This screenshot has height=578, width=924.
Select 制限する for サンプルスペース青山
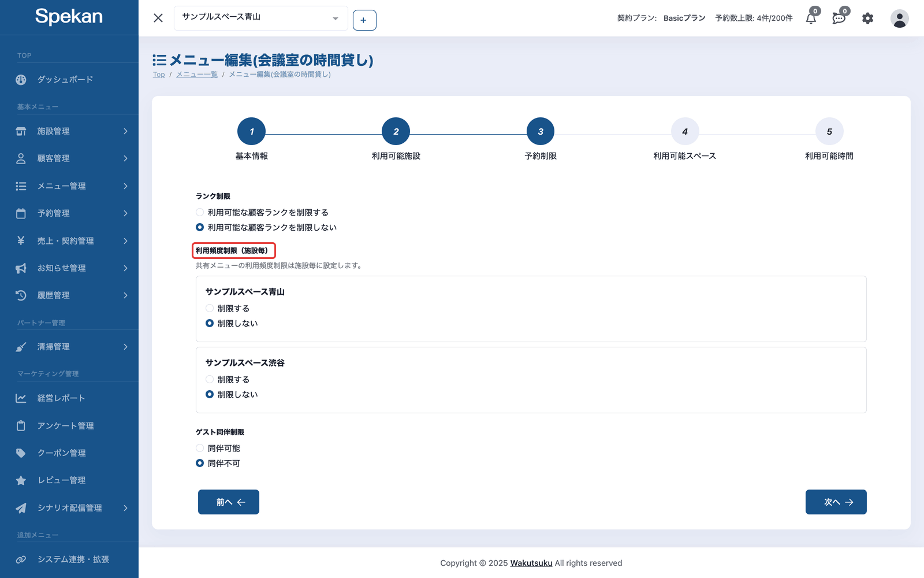point(210,308)
